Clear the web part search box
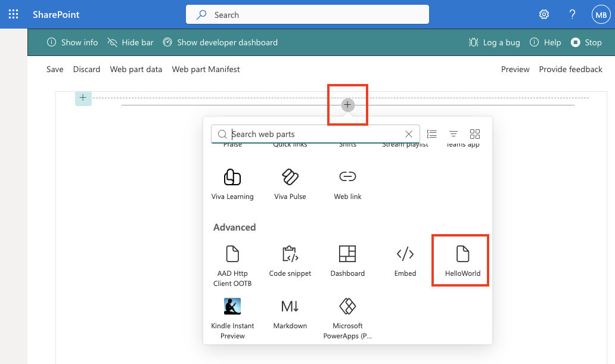615x364 pixels. pos(409,134)
